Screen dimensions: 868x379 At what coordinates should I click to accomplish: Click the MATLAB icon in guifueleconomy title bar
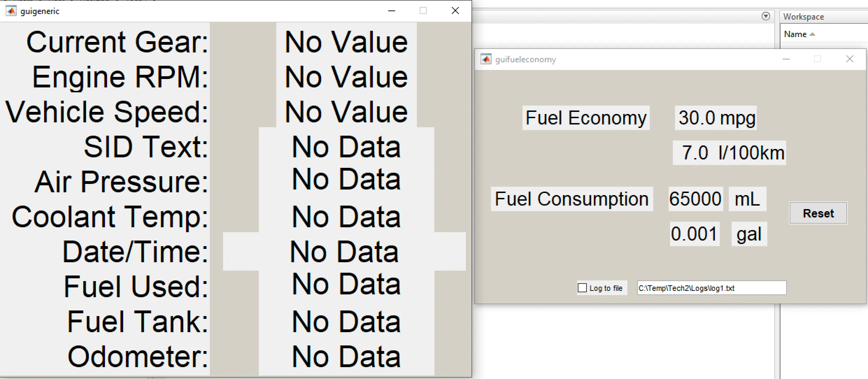click(x=486, y=59)
